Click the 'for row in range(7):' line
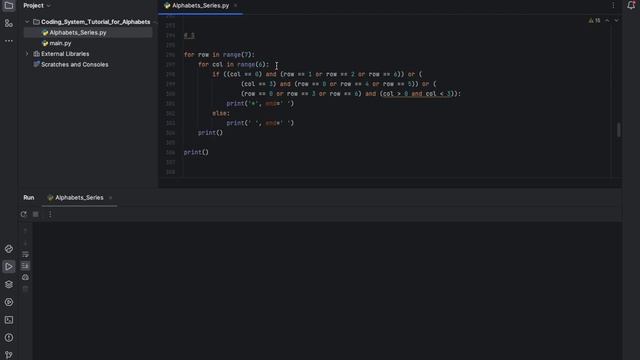Viewport: 640px width, 360px height. [219, 55]
